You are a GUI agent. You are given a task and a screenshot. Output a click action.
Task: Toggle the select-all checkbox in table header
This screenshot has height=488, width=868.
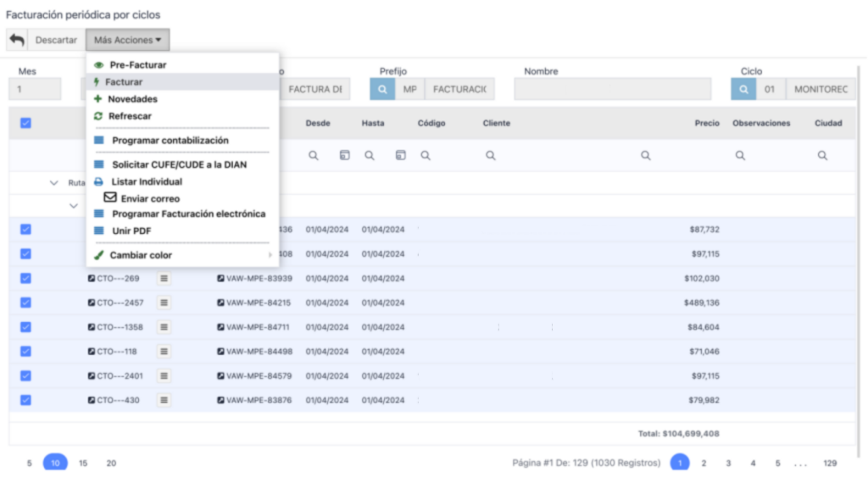point(25,123)
